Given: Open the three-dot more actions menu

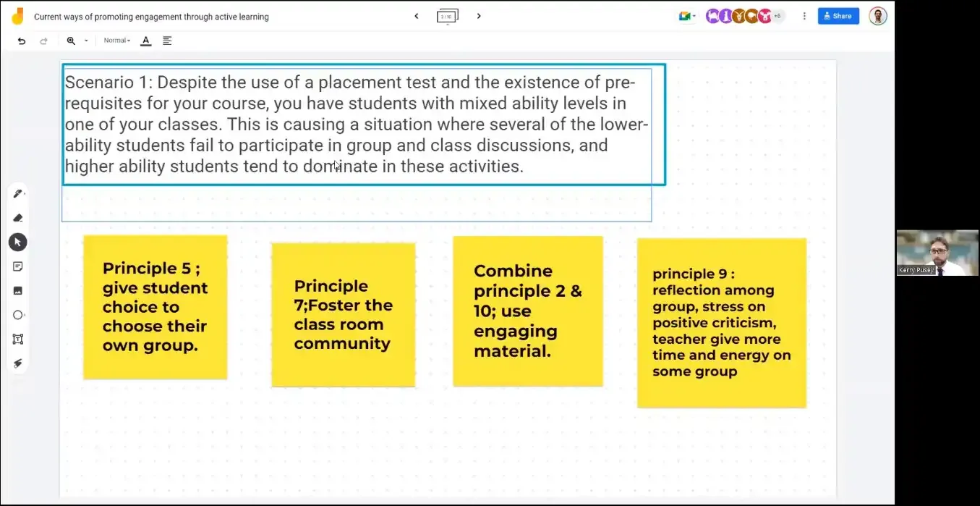Looking at the screenshot, I should pyautogui.click(x=804, y=16).
